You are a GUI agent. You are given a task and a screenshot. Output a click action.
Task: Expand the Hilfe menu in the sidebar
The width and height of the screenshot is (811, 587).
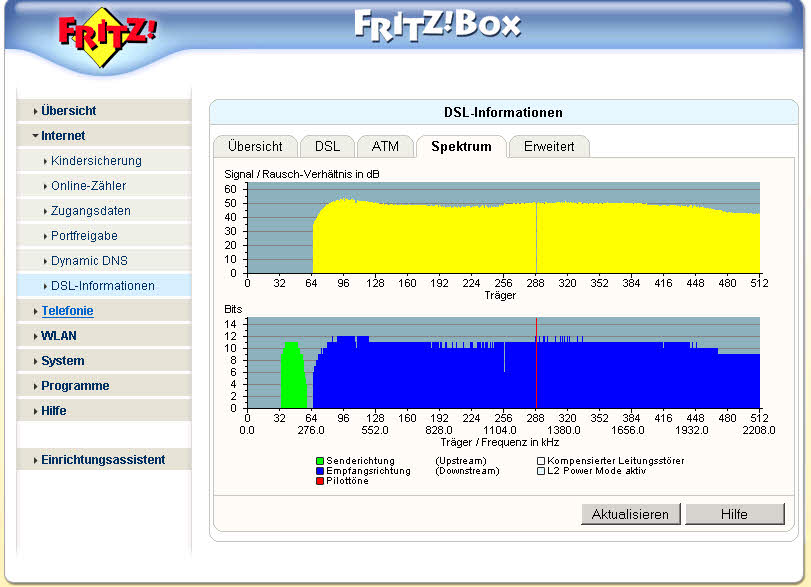(104, 411)
